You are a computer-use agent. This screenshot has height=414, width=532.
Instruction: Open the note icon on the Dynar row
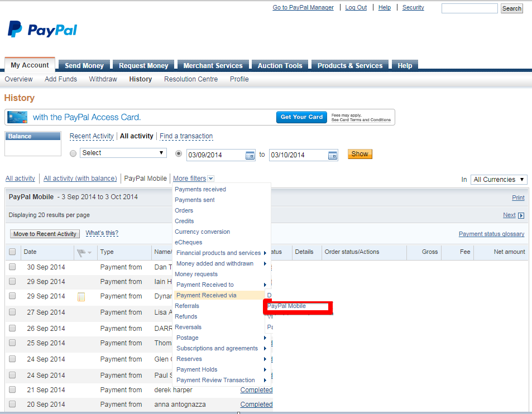(81, 297)
